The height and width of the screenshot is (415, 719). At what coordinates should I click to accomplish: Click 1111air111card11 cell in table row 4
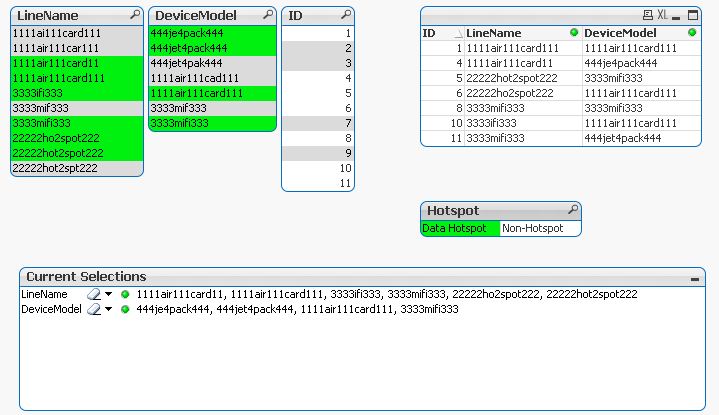[x=523, y=63]
